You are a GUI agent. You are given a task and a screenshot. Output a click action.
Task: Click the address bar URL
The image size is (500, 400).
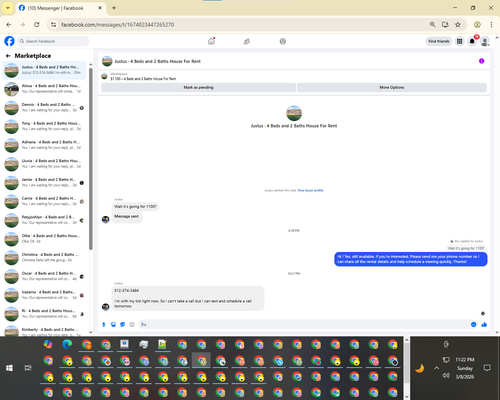click(117, 25)
